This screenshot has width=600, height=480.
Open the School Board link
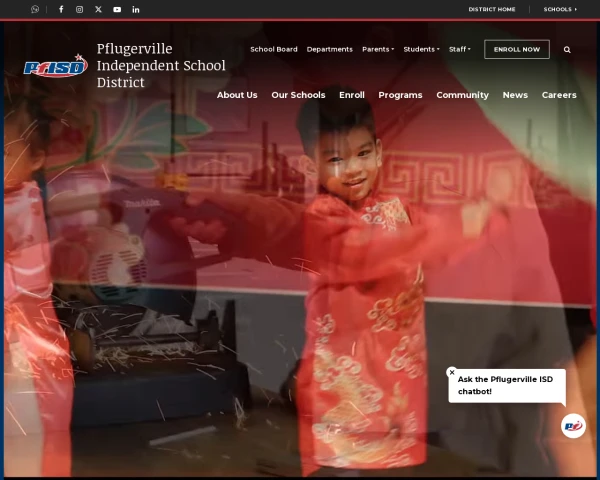[274, 49]
